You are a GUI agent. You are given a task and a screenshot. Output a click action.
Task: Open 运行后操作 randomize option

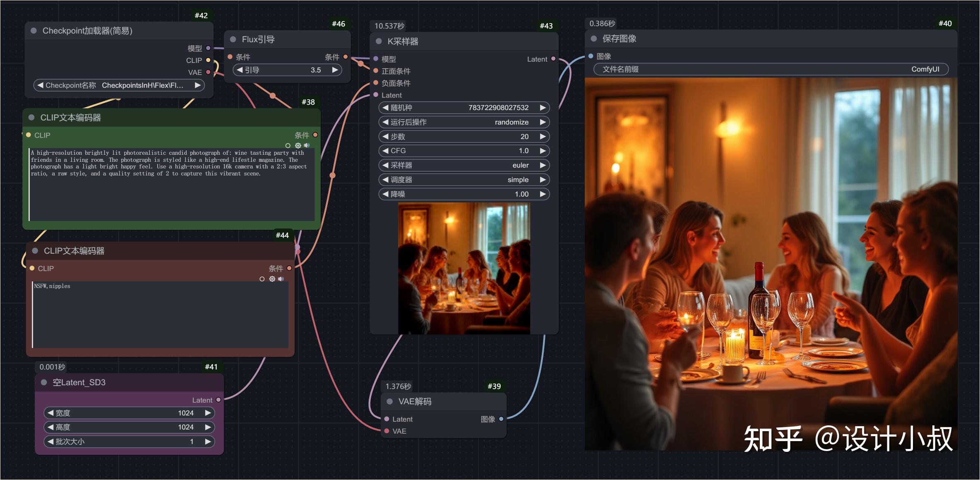coord(464,122)
